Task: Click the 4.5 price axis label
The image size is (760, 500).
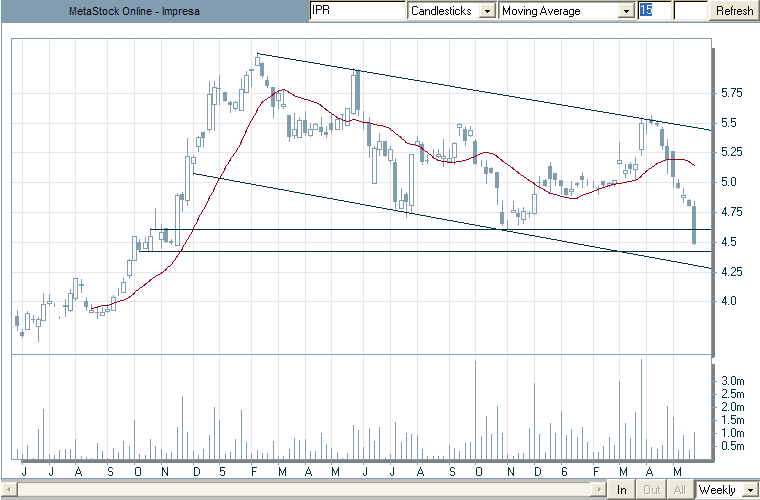Action: click(729, 242)
